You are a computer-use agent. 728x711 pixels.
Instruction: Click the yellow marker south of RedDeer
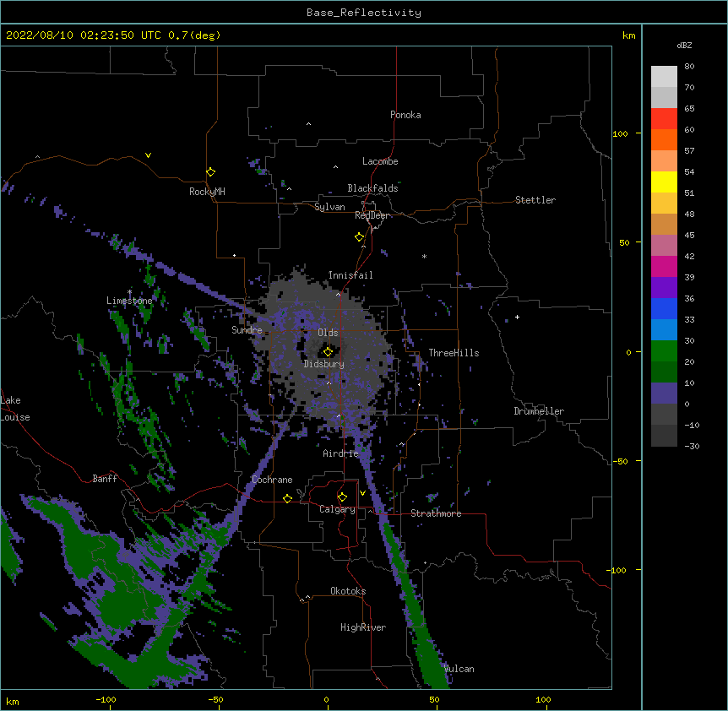pyautogui.click(x=360, y=237)
